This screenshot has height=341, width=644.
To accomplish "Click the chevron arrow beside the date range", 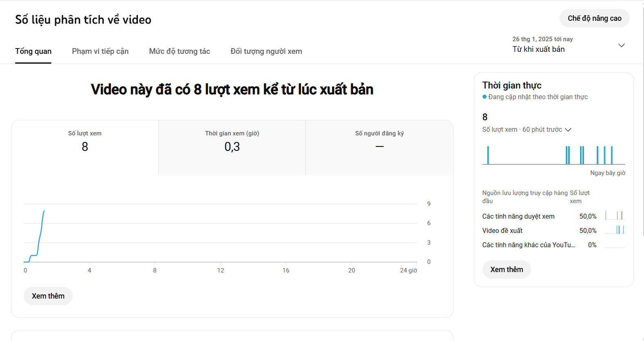I will (621, 45).
